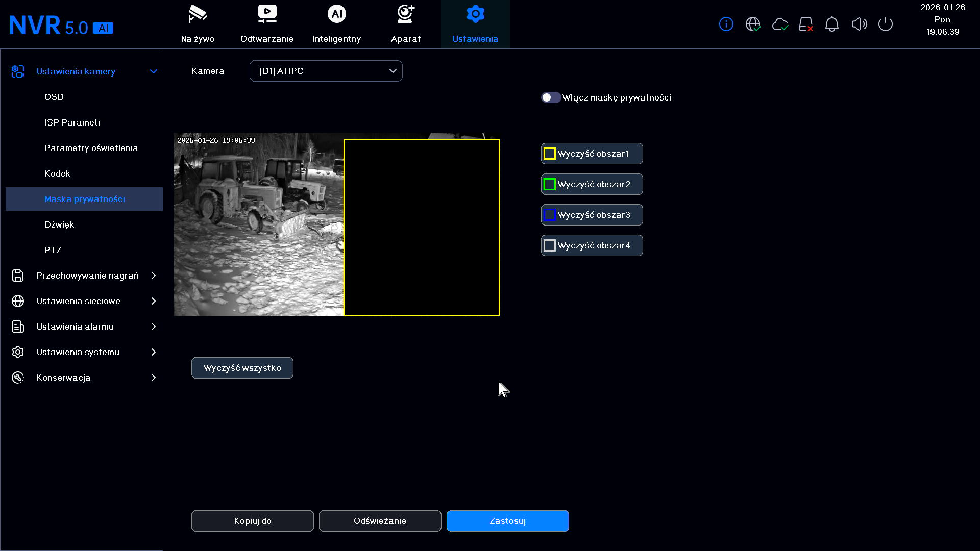
Task: Open the Kamera dropdown list
Action: 326,71
